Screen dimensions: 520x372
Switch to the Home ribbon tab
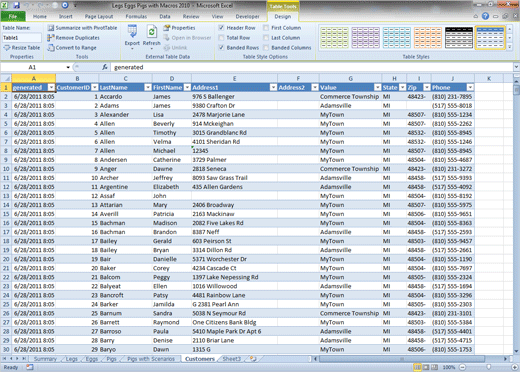pyautogui.click(x=40, y=16)
